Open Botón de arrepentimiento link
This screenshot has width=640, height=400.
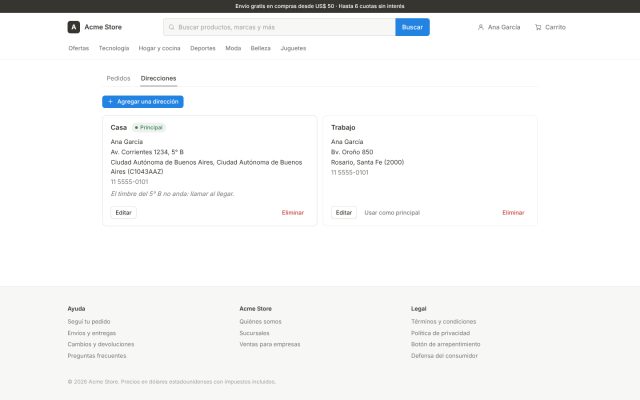click(x=445, y=344)
